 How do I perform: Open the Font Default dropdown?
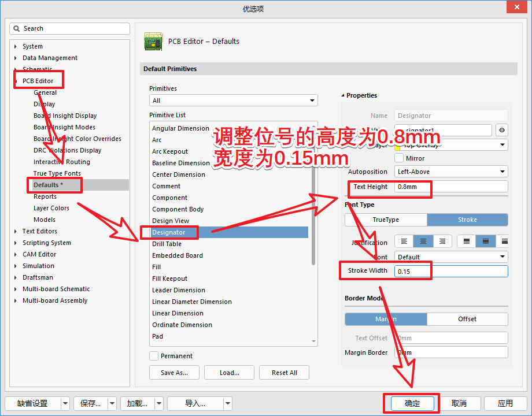click(451, 257)
